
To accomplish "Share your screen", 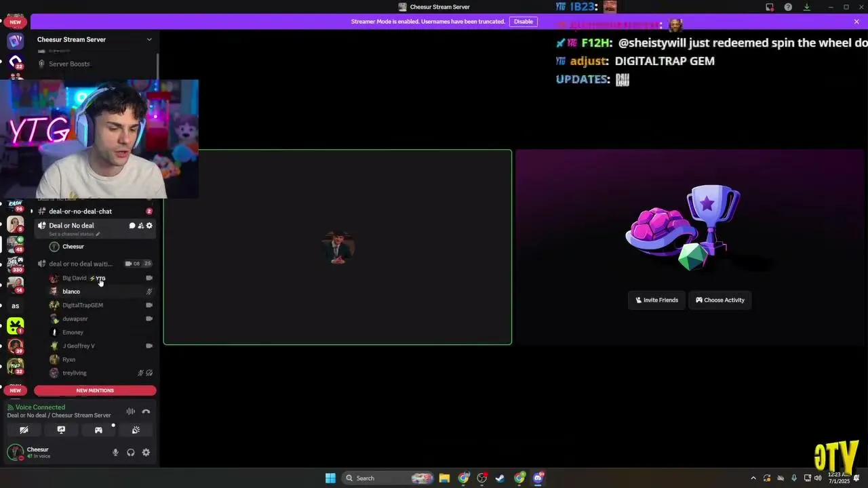I will 61,430.
